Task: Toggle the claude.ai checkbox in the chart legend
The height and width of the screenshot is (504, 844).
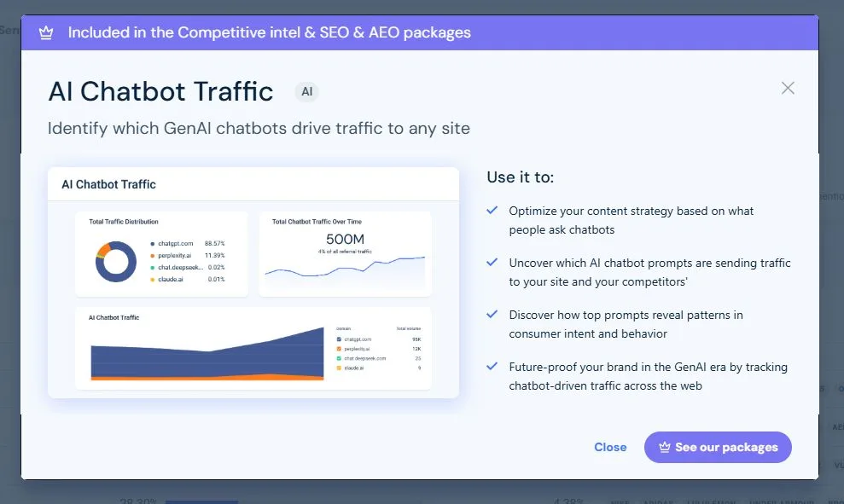Action: tap(339, 368)
